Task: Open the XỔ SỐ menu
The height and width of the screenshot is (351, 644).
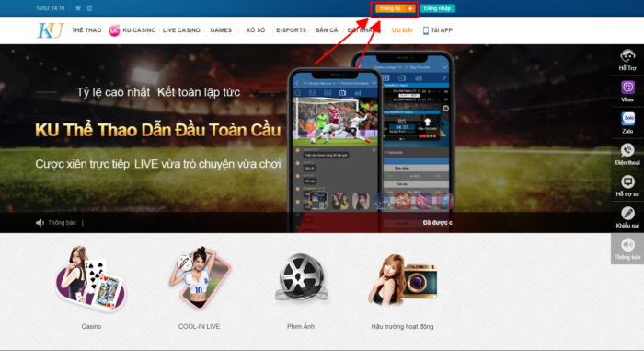Action: point(256,30)
